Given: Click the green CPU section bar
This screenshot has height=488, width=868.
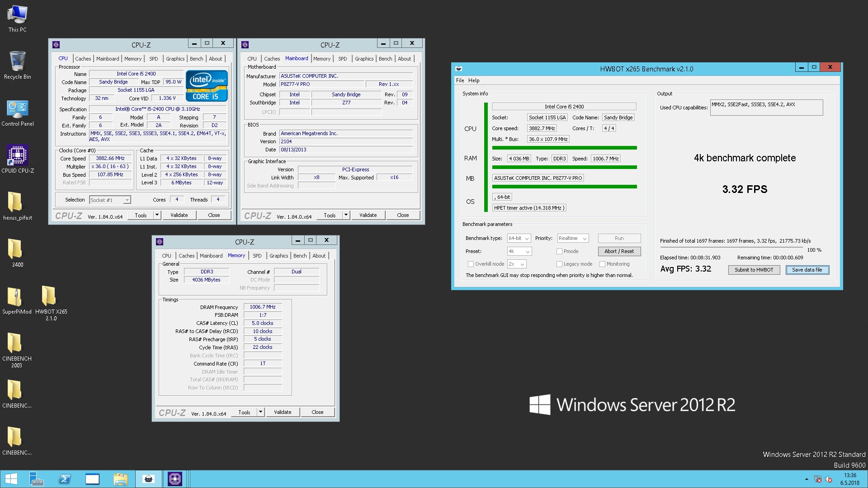Looking at the screenshot, I should click(564, 148).
